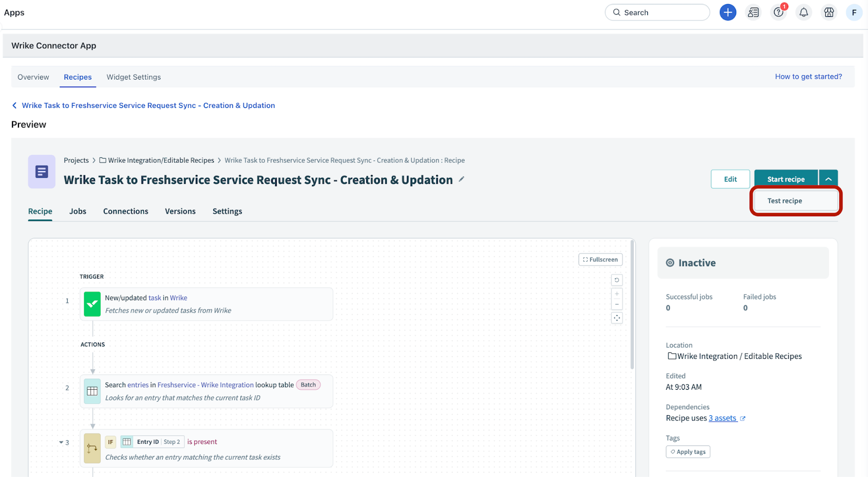Open the How to get started link

tap(808, 76)
